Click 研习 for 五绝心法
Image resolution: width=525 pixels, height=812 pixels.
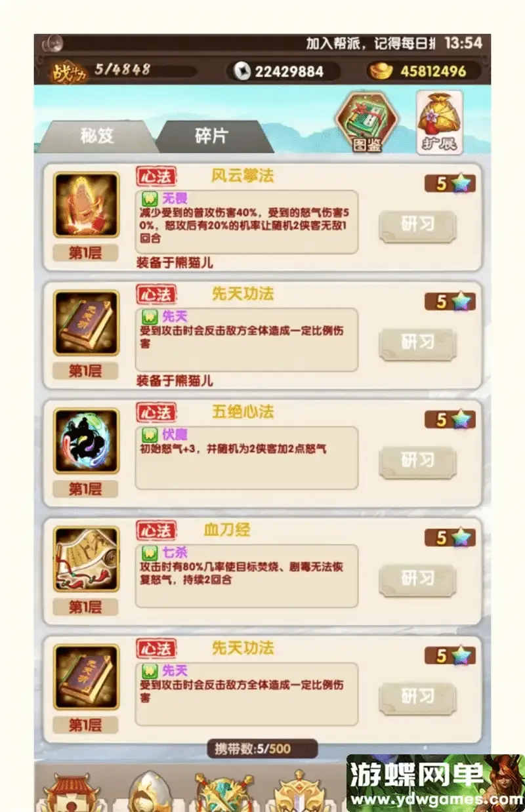pyautogui.click(x=417, y=462)
